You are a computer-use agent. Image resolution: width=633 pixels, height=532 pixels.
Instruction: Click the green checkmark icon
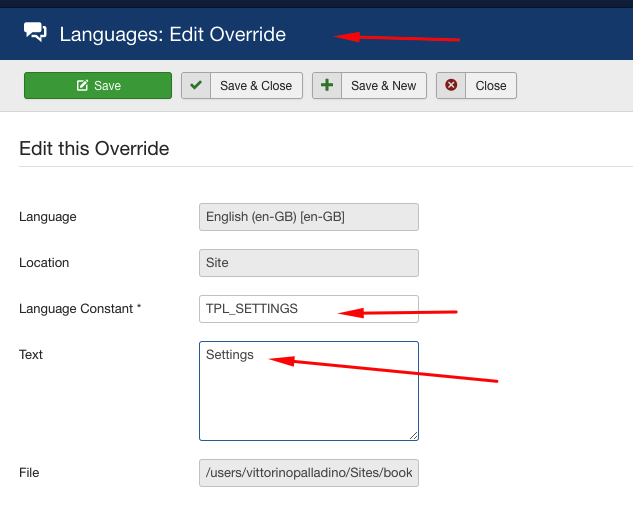tap(196, 86)
